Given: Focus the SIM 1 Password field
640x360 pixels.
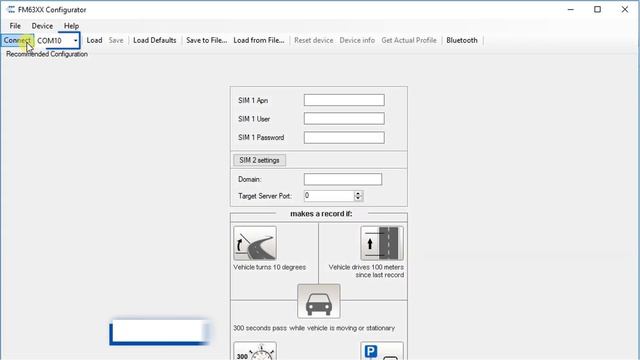Looking at the screenshot, I should (344, 138).
